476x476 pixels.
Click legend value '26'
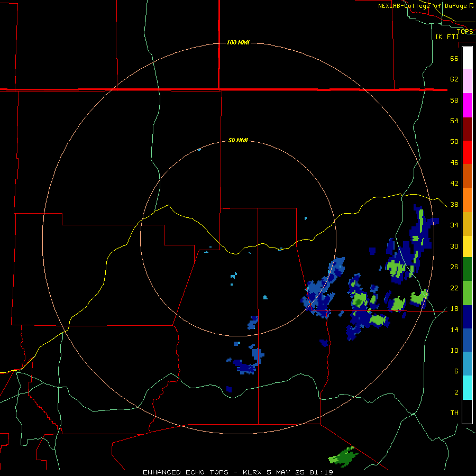pos(454,267)
